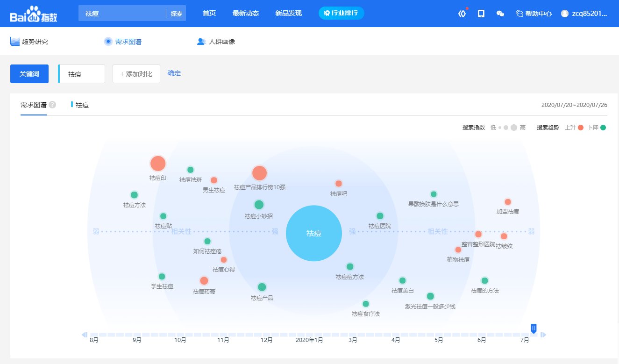The width and height of the screenshot is (619, 364).
Task: Click the 学生祛痘 green bubble
Action: (x=162, y=277)
